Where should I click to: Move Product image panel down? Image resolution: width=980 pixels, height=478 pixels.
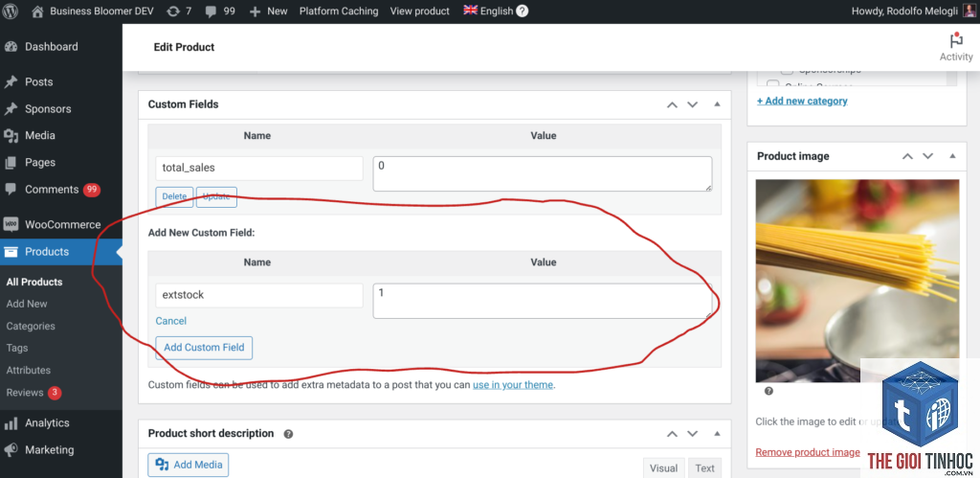[927, 156]
